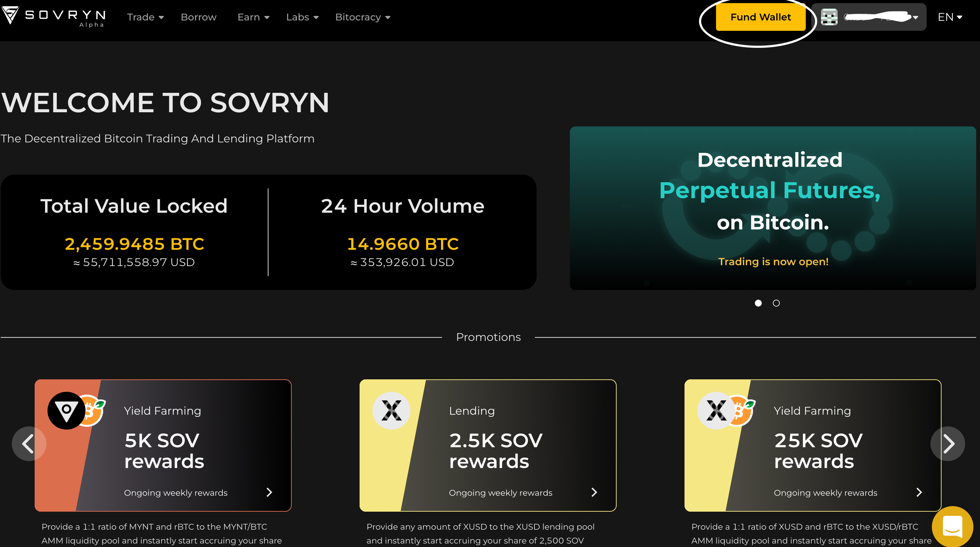Viewport: 980px width, 547px height.
Task: Click chevron on the 5K SOV card
Action: pyautogui.click(x=270, y=492)
